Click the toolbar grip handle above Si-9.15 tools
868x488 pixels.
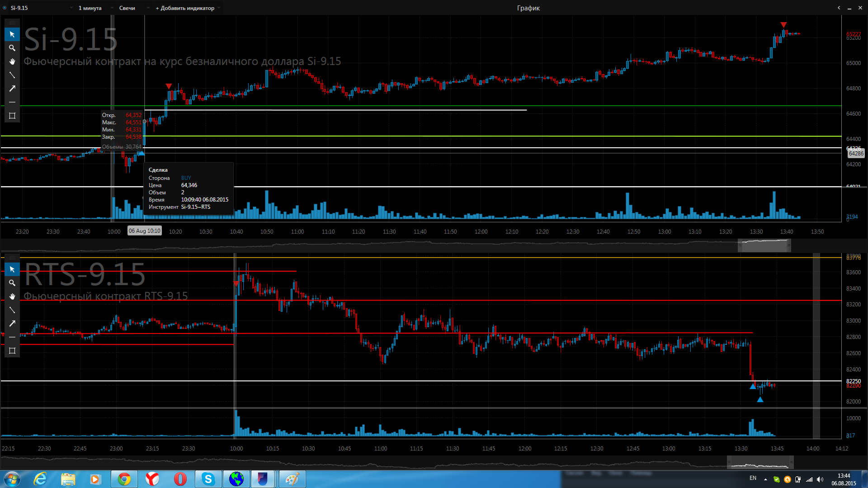click(x=12, y=23)
